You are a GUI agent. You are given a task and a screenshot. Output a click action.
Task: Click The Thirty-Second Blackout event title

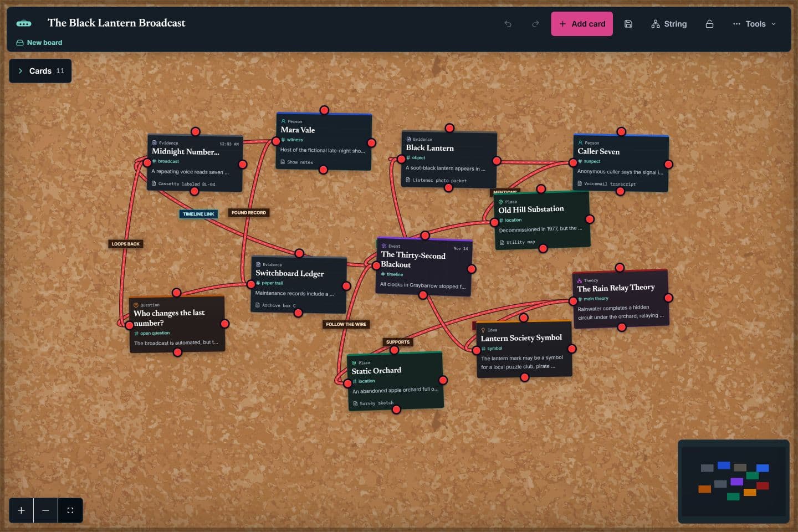413,259
